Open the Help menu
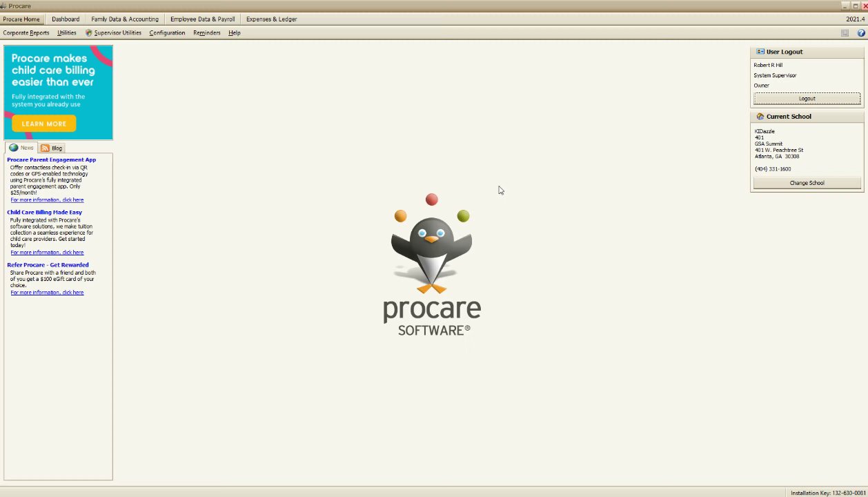This screenshot has height=497, width=868. coord(235,33)
